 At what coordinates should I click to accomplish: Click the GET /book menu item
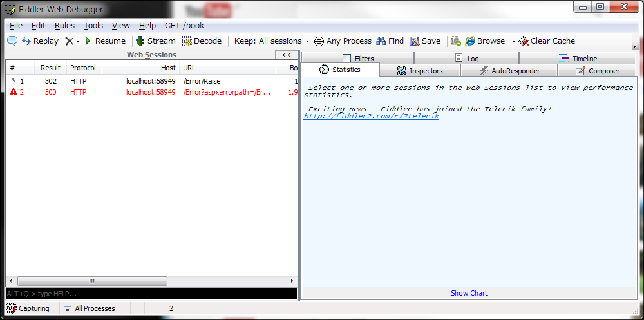tap(184, 26)
